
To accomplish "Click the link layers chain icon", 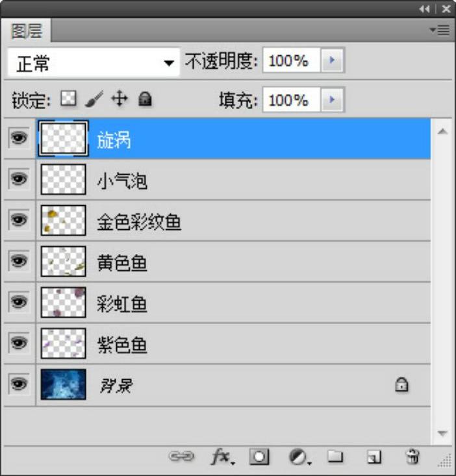I will click(x=181, y=457).
